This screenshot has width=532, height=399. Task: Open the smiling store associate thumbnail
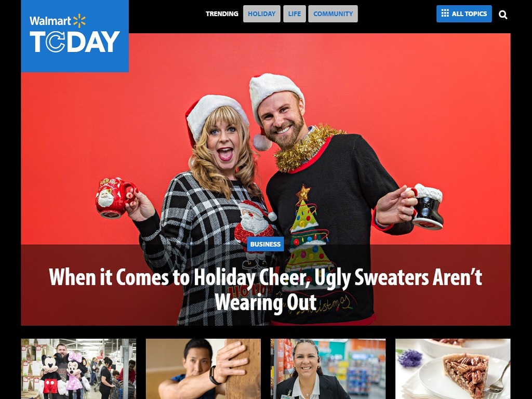pyautogui.click(x=328, y=369)
